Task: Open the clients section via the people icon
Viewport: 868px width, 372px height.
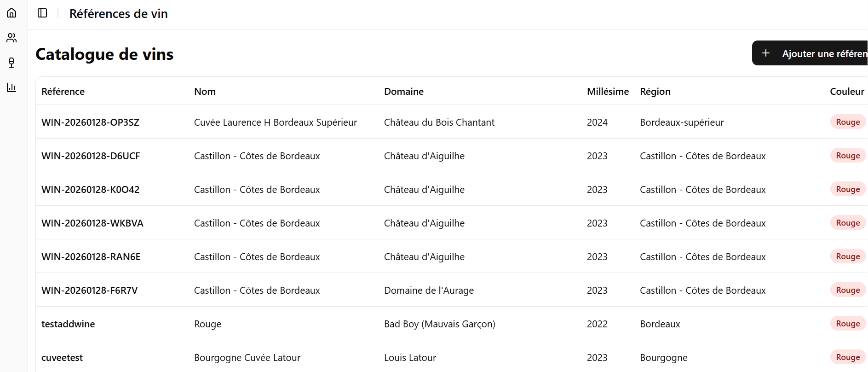Action: [11, 38]
